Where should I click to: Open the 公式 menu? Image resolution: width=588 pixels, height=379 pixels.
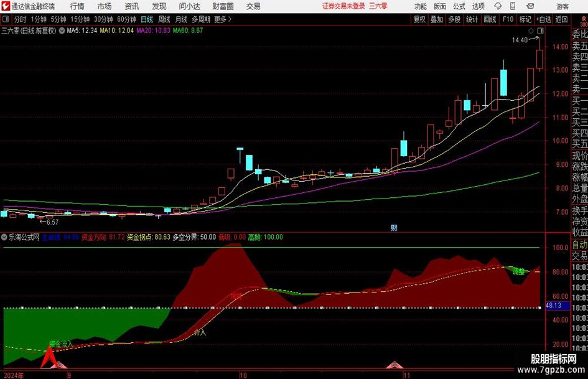click(459, 6)
